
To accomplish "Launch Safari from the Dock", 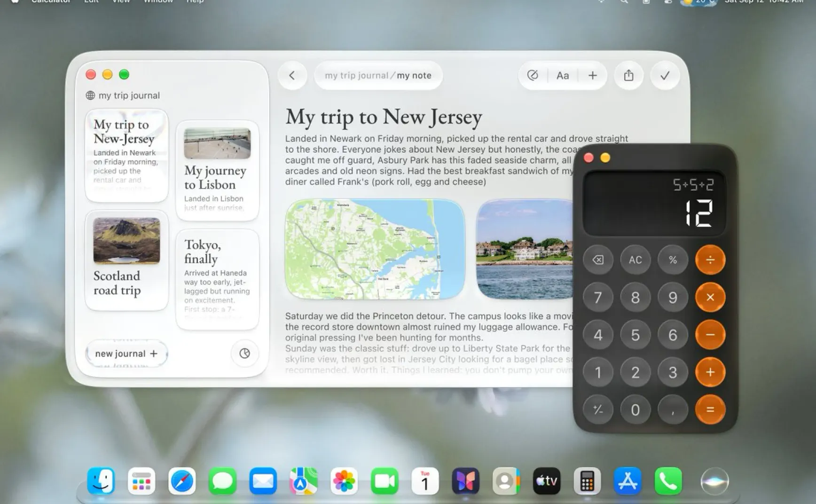I will [x=182, y=481].
